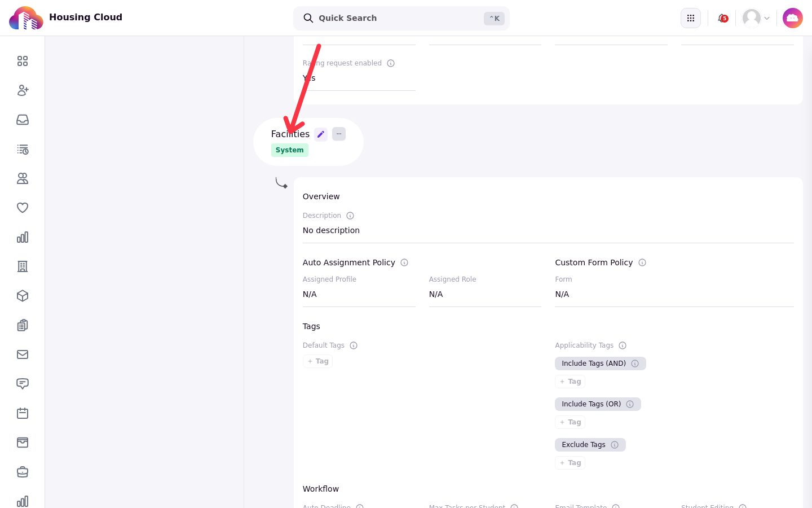This screenshot has width=812, height=508.
Task: Click the Quick Search field
Action: (x=401, y=18)
